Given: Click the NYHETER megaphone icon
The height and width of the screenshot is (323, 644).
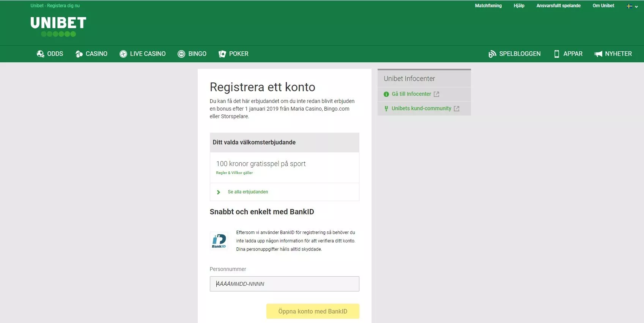Looking at the screenshot, I should click(x=598, y=54).
